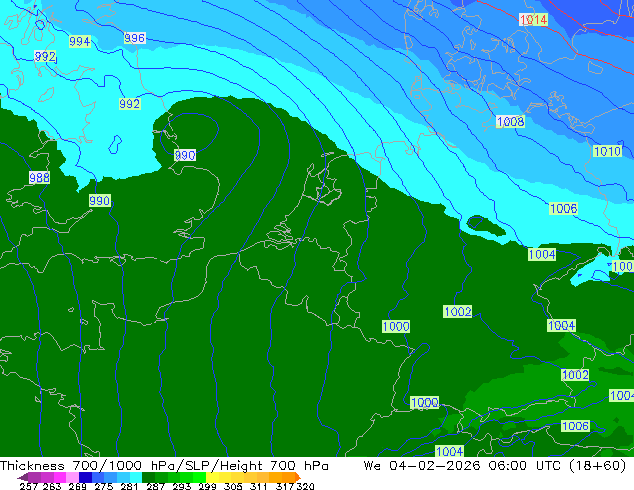This screenshot has height=490, width=634.
Task: Click the 311 legend value
Action: (259, 486)
